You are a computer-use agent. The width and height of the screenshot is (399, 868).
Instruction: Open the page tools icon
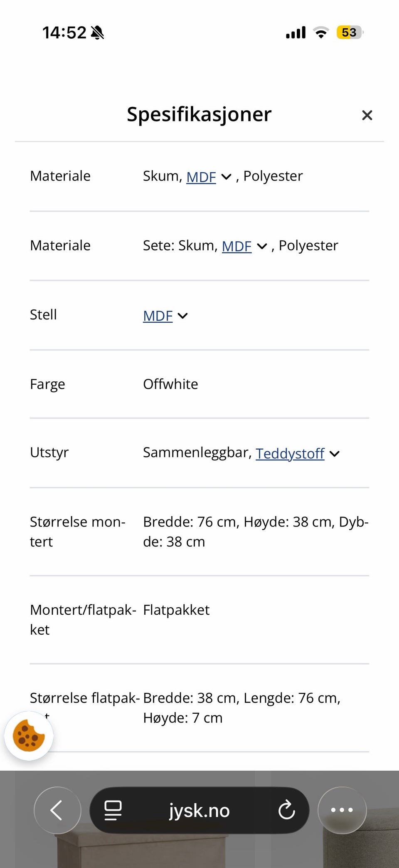point(113,810)
